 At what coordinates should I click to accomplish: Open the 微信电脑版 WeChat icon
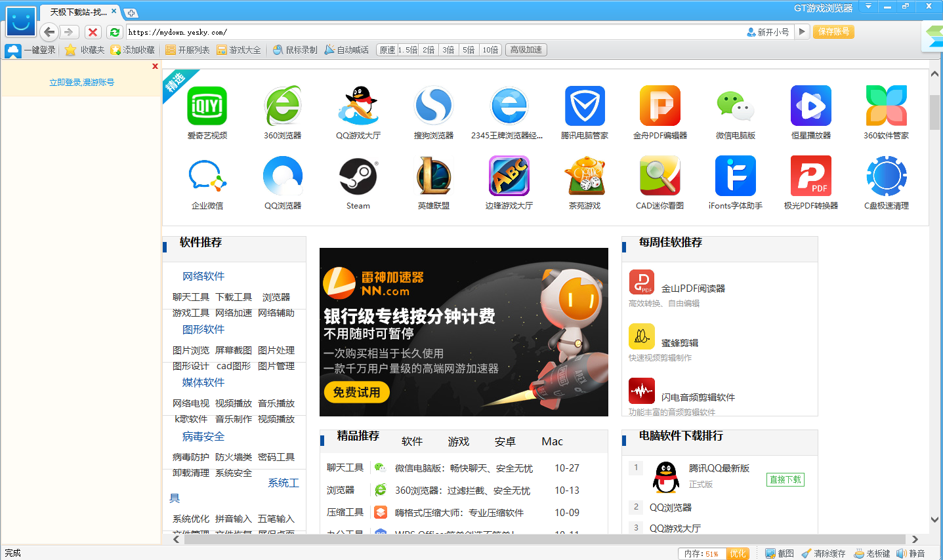pyautogui.click(x=736, y=106)
